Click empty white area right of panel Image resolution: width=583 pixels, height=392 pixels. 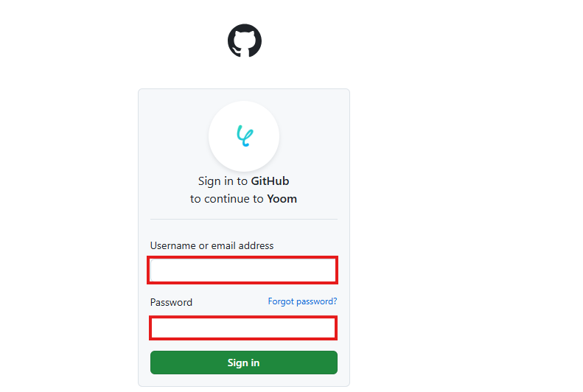click(464, 221)
